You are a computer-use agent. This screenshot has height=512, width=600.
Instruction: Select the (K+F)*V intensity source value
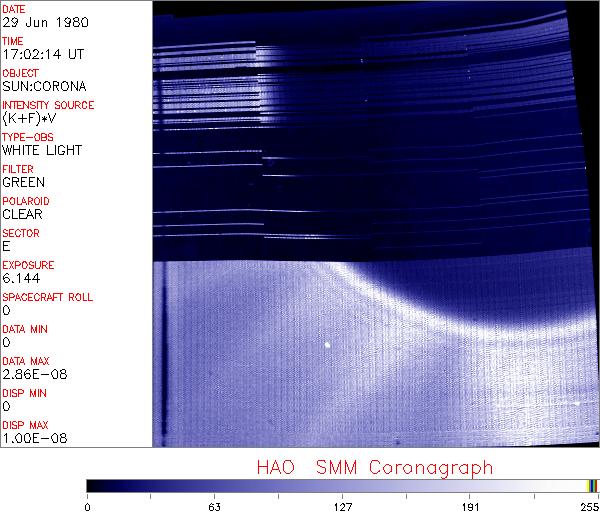tap(27, 118)
